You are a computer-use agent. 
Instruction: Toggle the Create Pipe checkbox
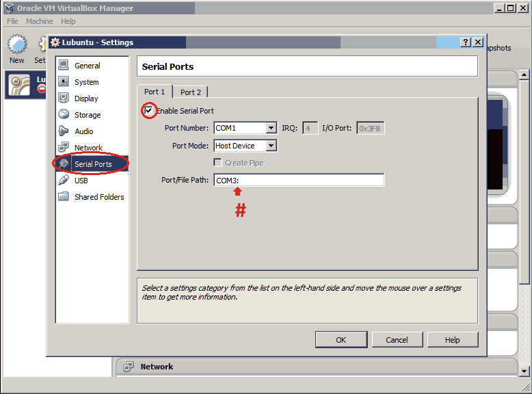pyautogui.click(x=218, y=163)
